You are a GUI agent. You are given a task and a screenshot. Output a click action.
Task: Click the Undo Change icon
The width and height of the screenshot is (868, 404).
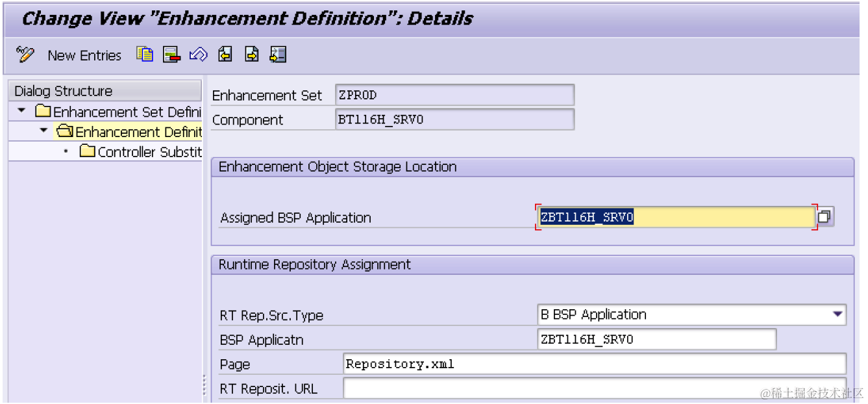coord(198,55)
